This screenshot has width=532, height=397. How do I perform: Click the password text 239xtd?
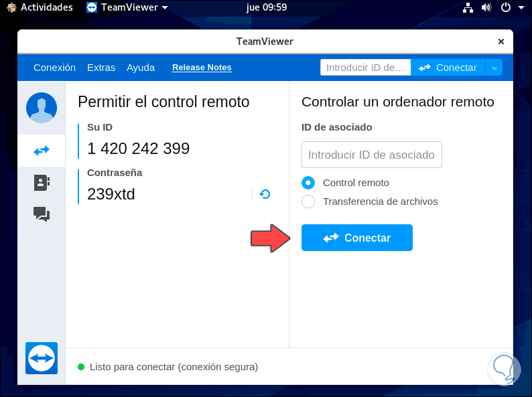click(111, 194)
